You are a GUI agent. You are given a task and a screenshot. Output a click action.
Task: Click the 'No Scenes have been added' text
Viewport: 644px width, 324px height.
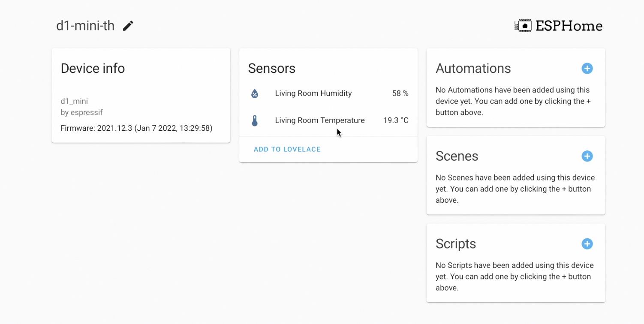515,189
